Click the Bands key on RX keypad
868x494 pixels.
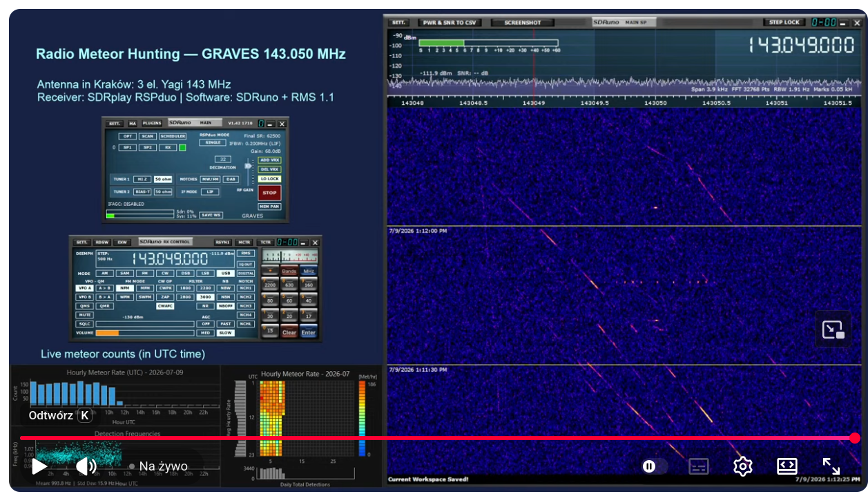point(289,271)
